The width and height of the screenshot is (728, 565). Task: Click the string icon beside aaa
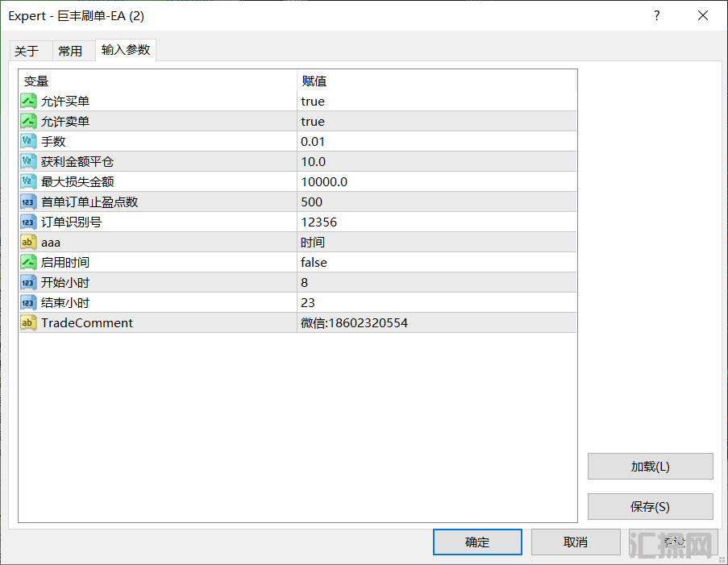coord(28,243)
